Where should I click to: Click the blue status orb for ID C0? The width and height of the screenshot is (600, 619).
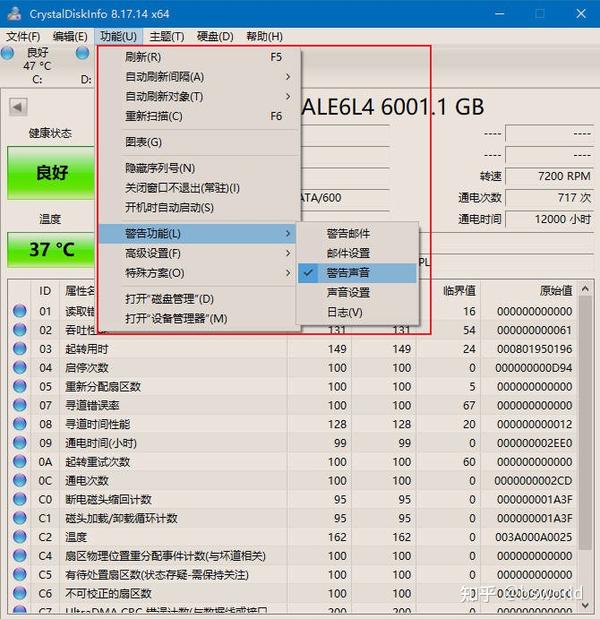click(x=20, y=499)
